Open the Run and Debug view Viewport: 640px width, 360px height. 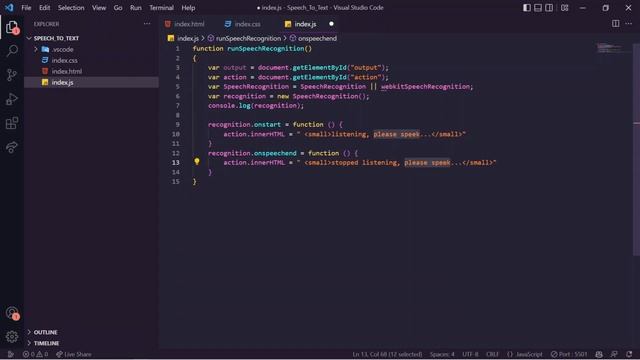pyautogui.click(x=12, y=99)
